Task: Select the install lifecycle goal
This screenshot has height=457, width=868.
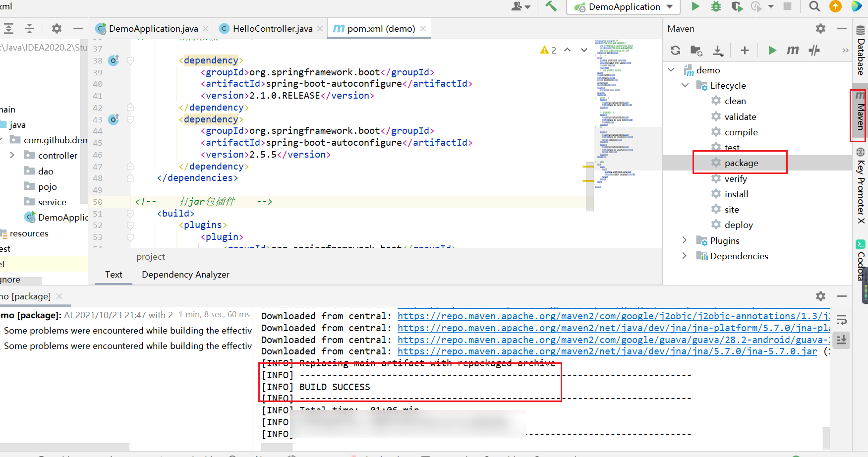Action: 736,194
